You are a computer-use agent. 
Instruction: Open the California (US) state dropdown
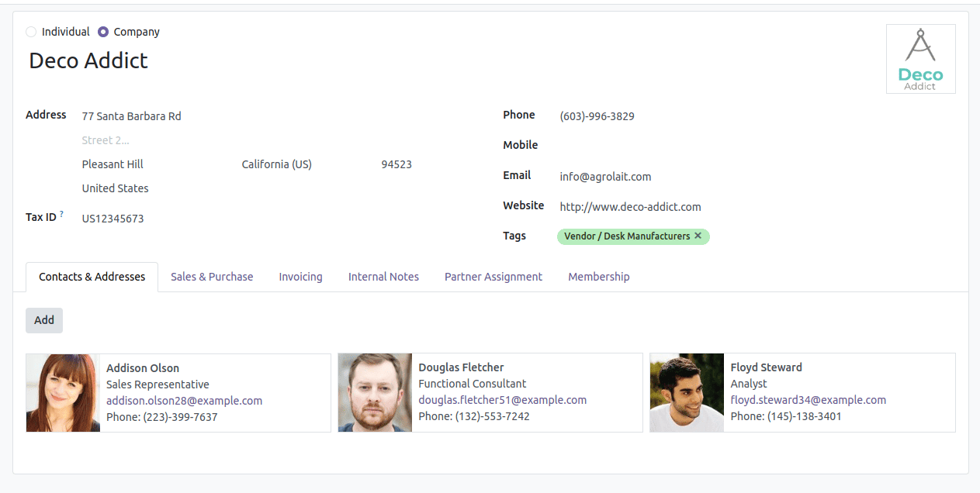tap(276, 164)
